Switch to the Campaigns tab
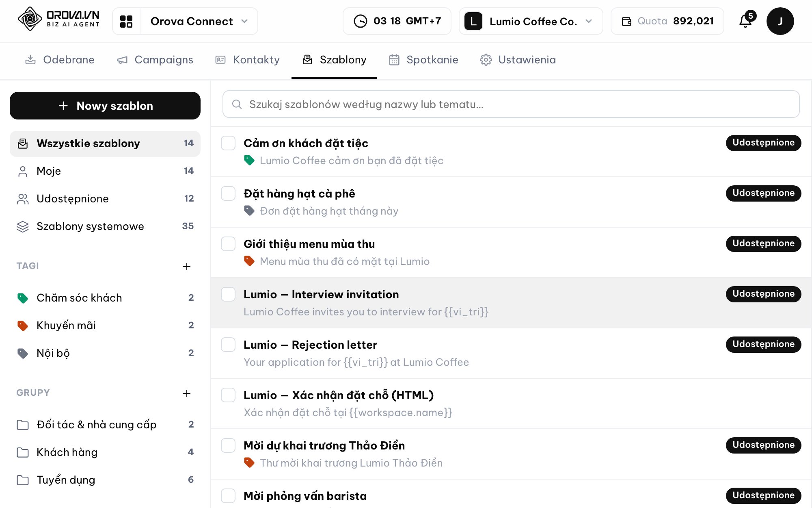Screen dimensions: 812x508 tap(155, 60)
